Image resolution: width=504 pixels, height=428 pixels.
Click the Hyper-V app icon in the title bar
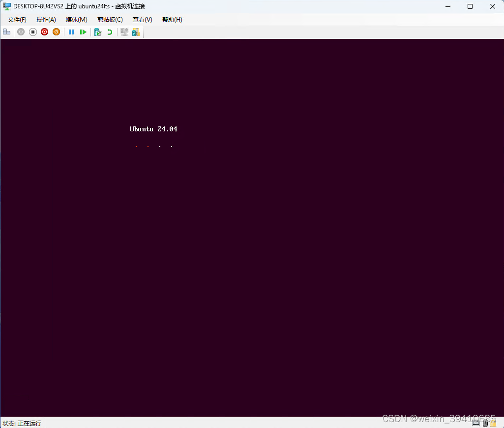(6, 6)
